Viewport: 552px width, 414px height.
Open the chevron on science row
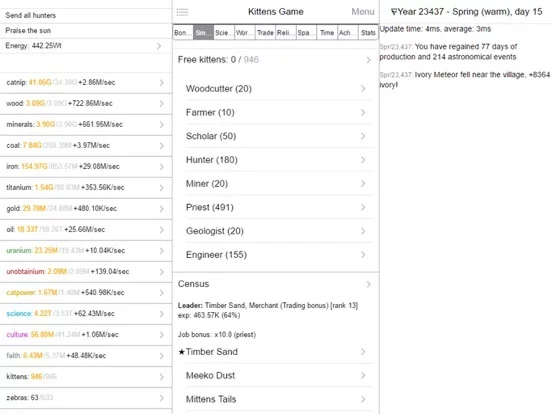pos(162,314)
